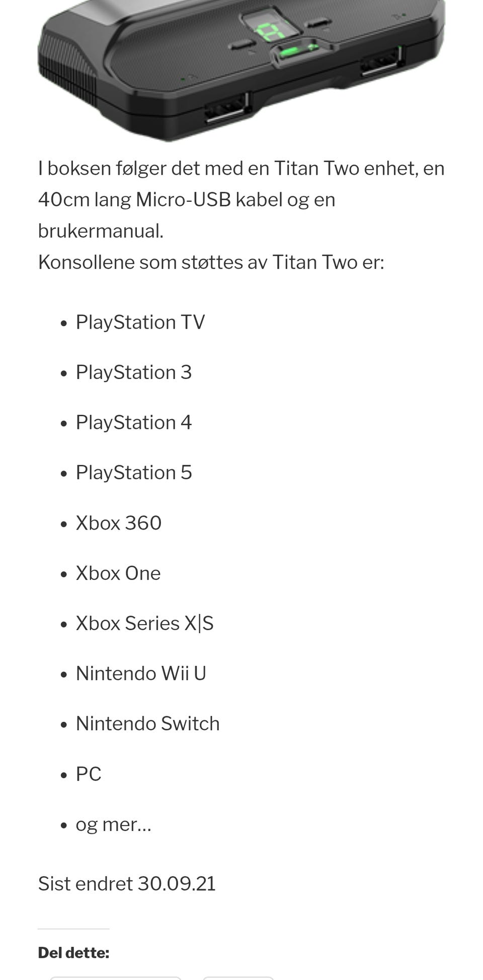Choose the PlayStation 5 entry
This screenshot has height=980, width=483.
(134, 473)
